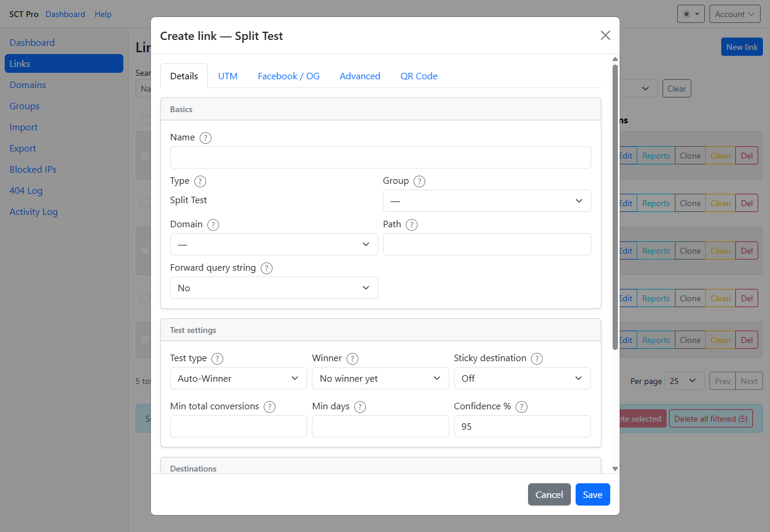This screenshot has width=770, height=532.
Task: Click the Confidence % field
Action: [522, 426]
